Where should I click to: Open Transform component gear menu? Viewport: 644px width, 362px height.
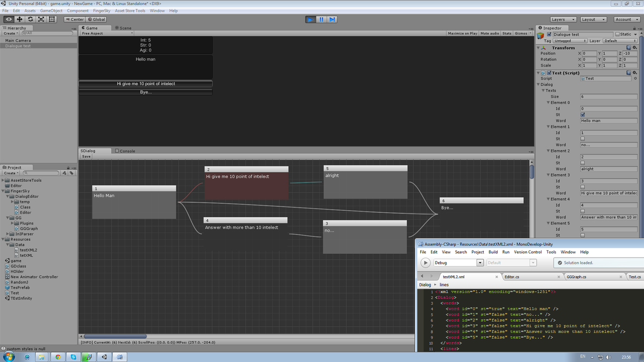[x=635, y=48]
